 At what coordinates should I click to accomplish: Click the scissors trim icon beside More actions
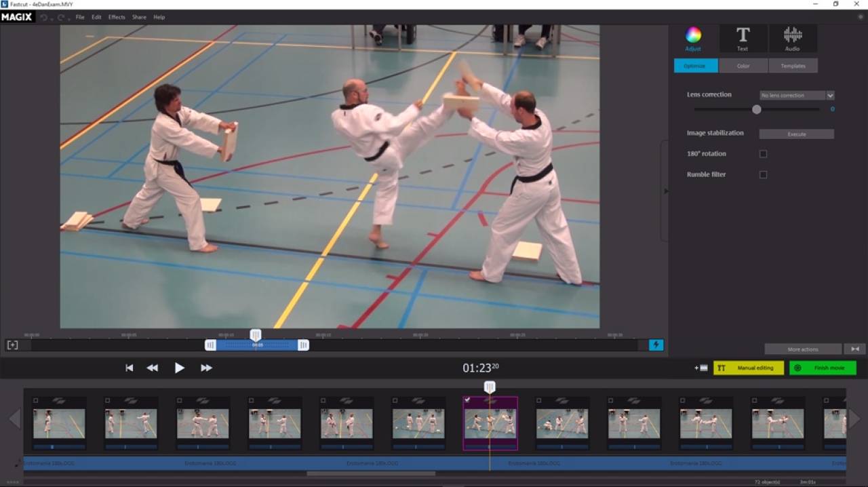[854, 349]
